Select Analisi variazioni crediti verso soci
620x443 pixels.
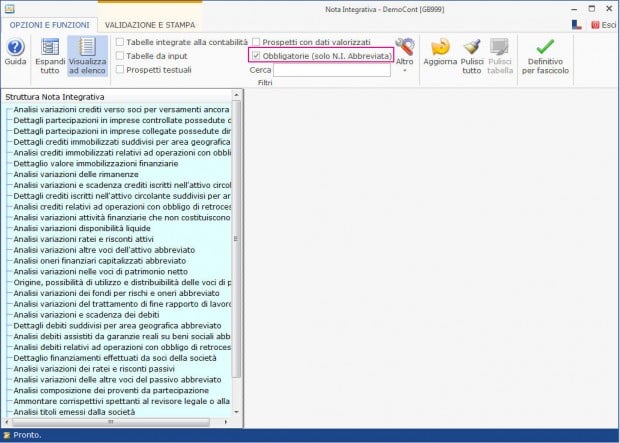click(x=122, y=110)
